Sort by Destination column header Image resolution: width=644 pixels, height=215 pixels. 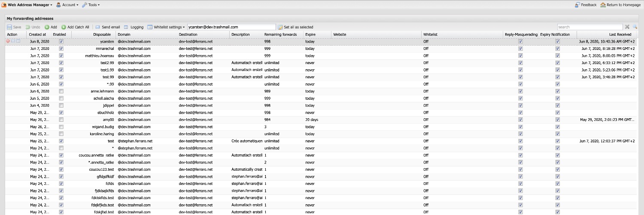click(204, 34)
